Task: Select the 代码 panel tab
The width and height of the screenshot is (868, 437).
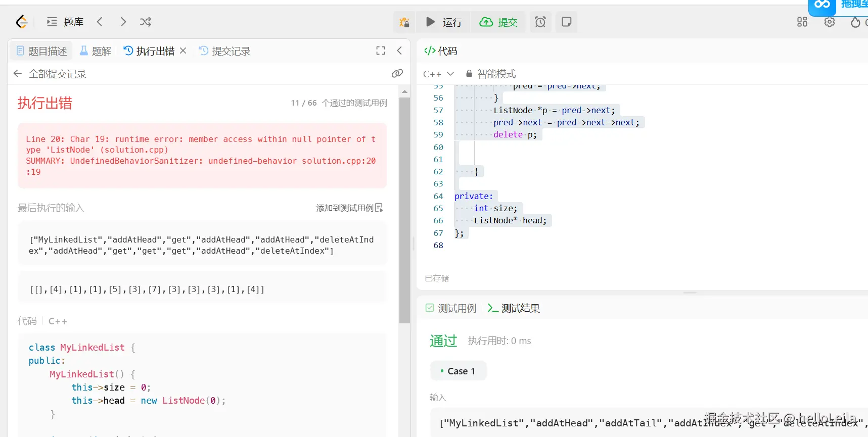Action: 440,51
